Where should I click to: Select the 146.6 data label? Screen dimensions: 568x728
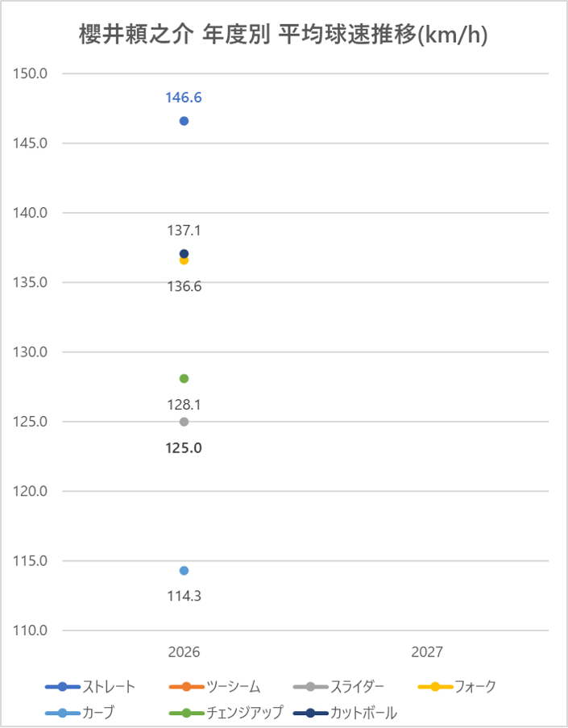pyautogui.click(x=184, y=98)
